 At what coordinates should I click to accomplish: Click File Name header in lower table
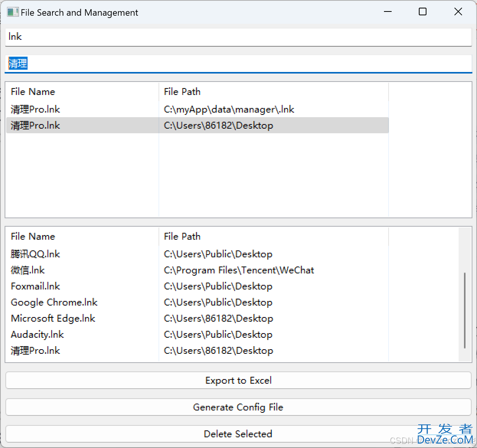tap(33, 237)
